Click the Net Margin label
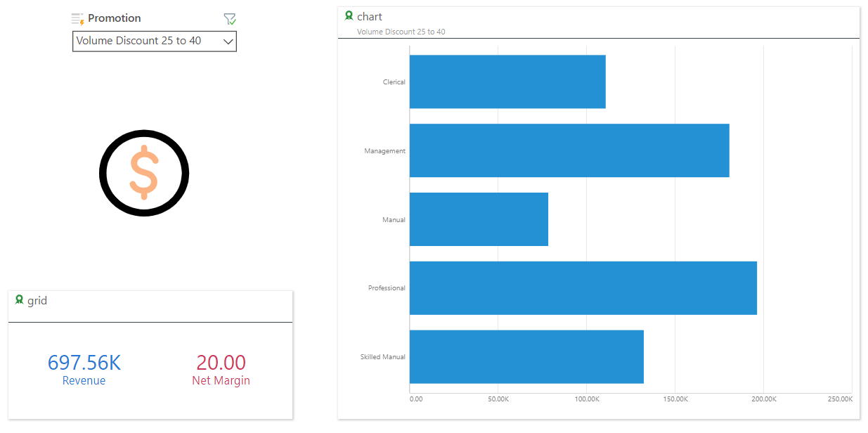This screenshot has width=868, height=433. tap(221, 381)
